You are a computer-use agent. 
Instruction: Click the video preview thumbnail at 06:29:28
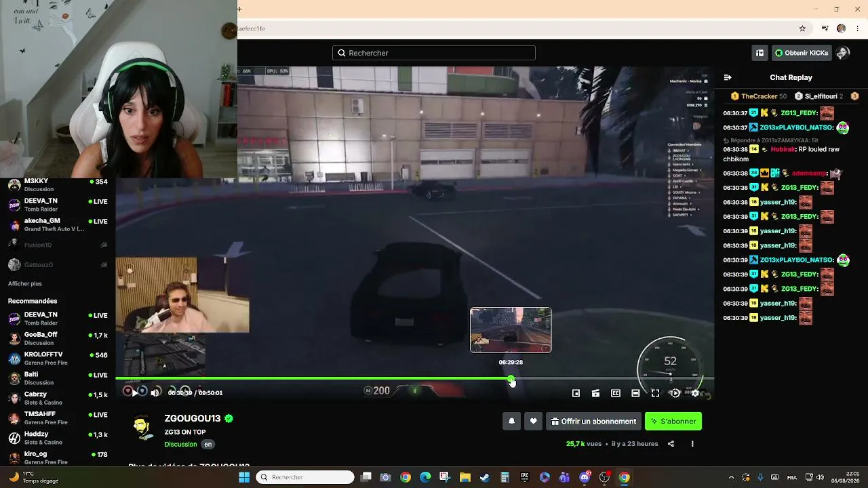click(x=511, y=330)
